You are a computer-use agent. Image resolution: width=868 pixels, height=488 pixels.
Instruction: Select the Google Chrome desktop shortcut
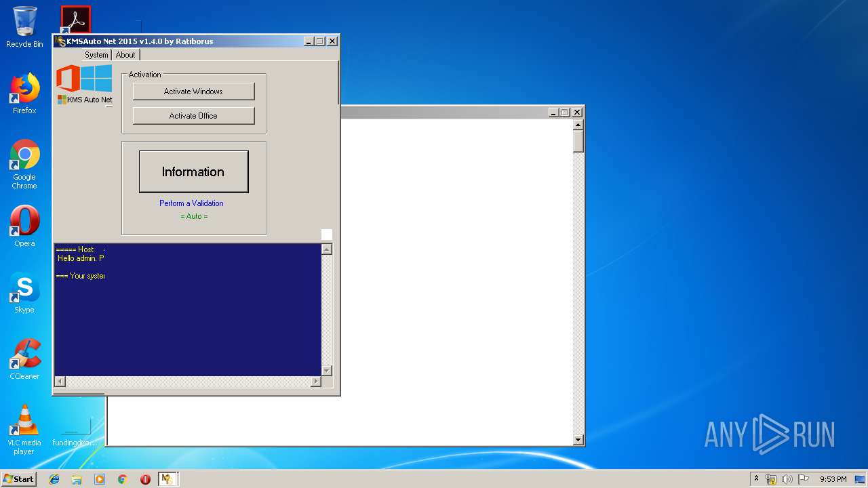(24, 164)
